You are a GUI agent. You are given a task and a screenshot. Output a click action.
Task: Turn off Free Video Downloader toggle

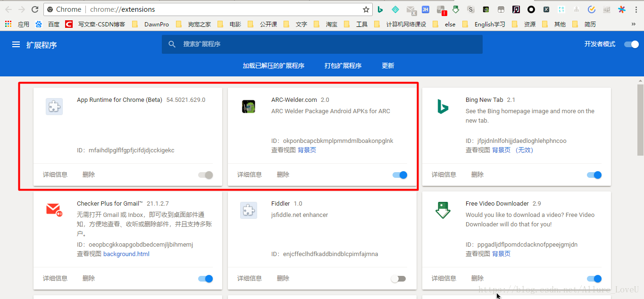point(594,279)
